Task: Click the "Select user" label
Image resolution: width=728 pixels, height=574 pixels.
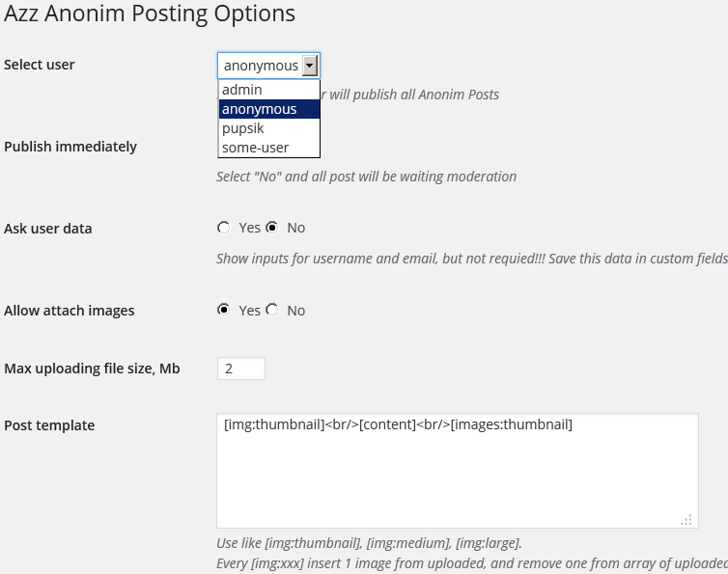Action: click(40, 65)
